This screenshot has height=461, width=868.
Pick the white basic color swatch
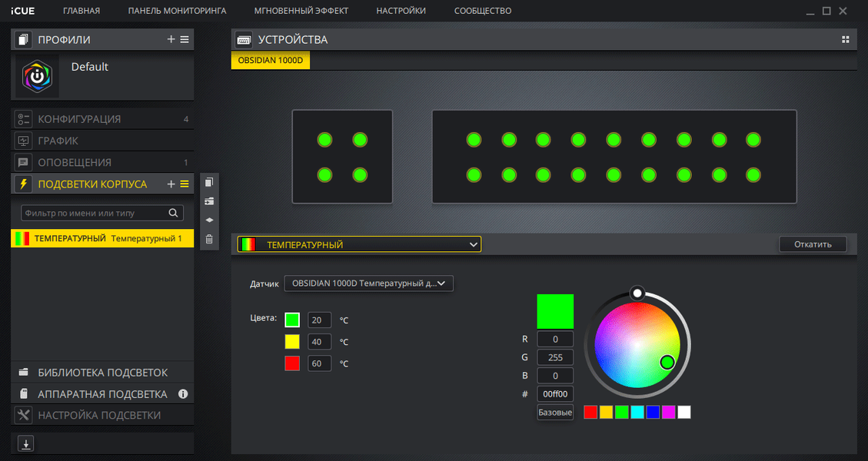684,413
